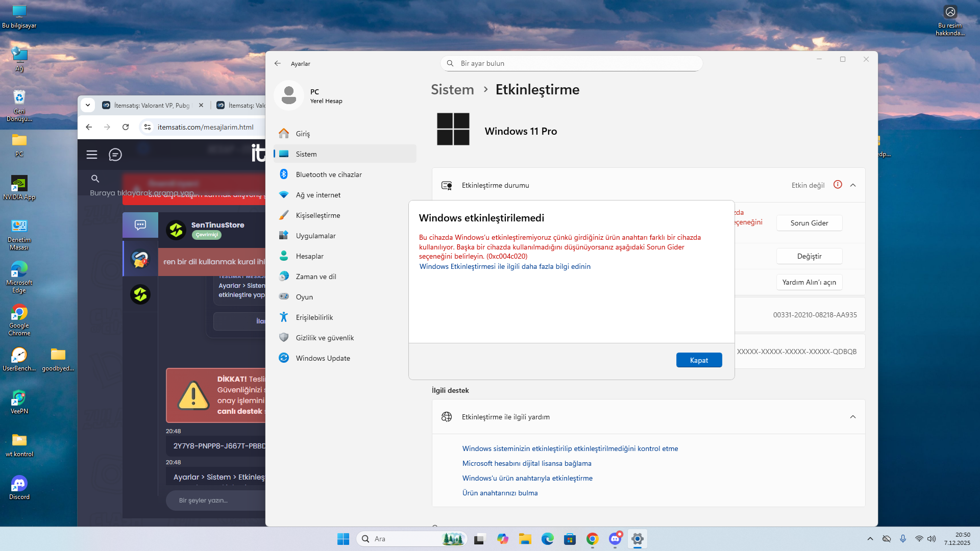Open the wt kontrol folder

coord(19,445)
